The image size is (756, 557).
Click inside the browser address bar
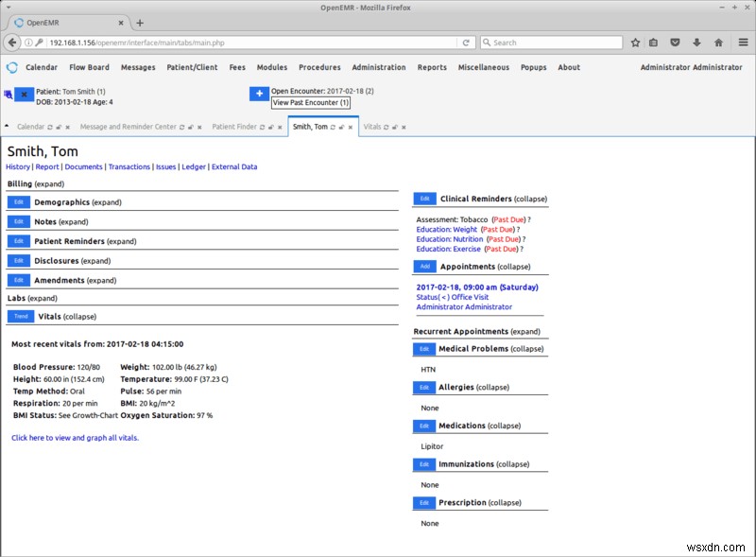pos(236,42)
